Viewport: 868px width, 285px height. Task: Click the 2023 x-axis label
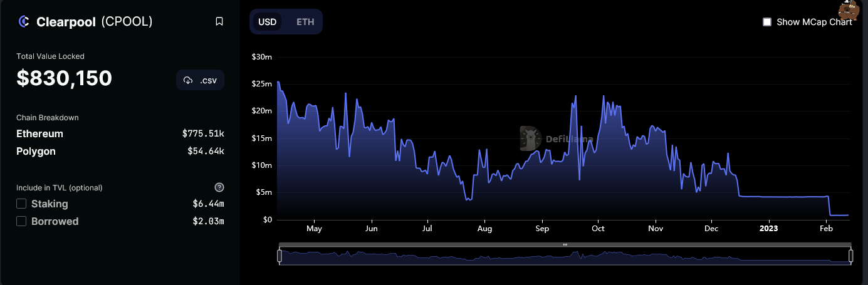pyautogui.click(x=768, y=229)
